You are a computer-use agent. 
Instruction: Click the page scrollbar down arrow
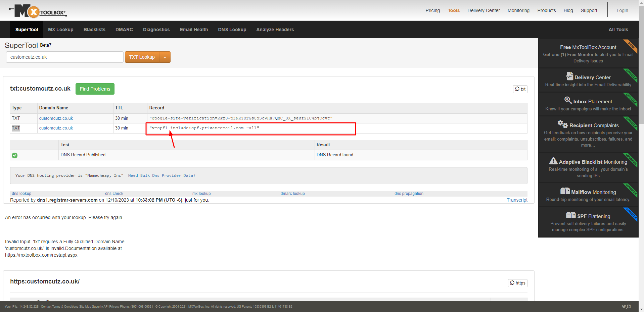[641, 309]
